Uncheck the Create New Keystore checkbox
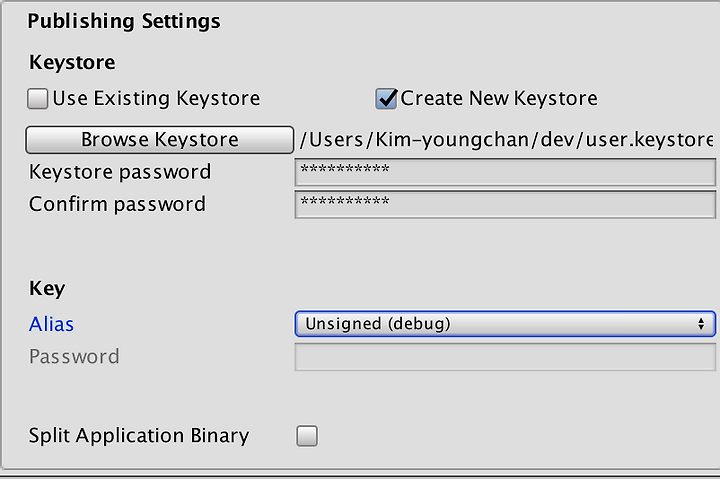 click(386, 99)
